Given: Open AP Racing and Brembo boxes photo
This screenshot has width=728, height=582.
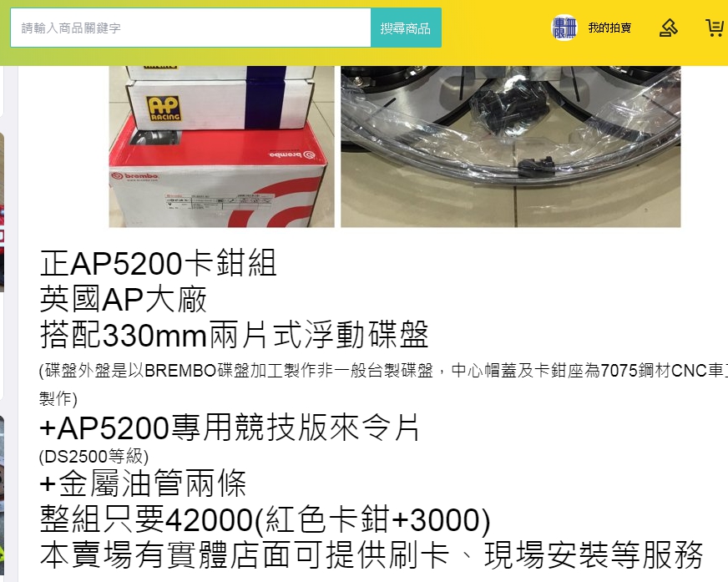Looking at the screenshot, I should coord(221,146).
